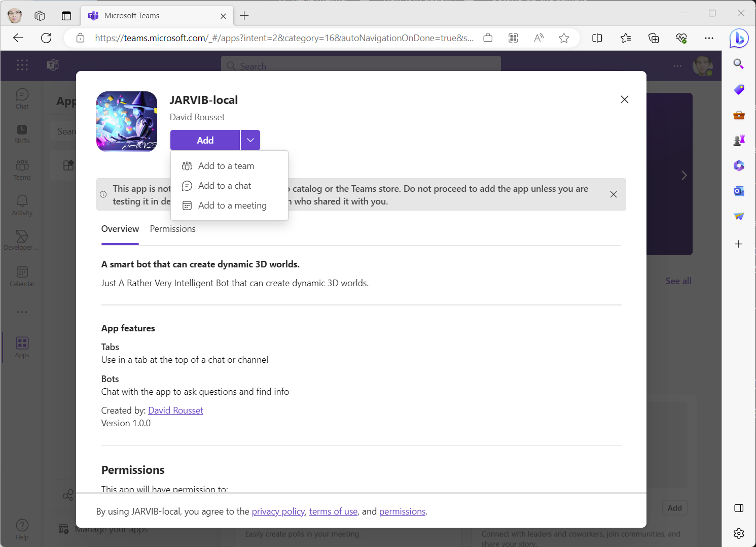Open the Edge sidebar Search icon

click(x=739, y=64)
